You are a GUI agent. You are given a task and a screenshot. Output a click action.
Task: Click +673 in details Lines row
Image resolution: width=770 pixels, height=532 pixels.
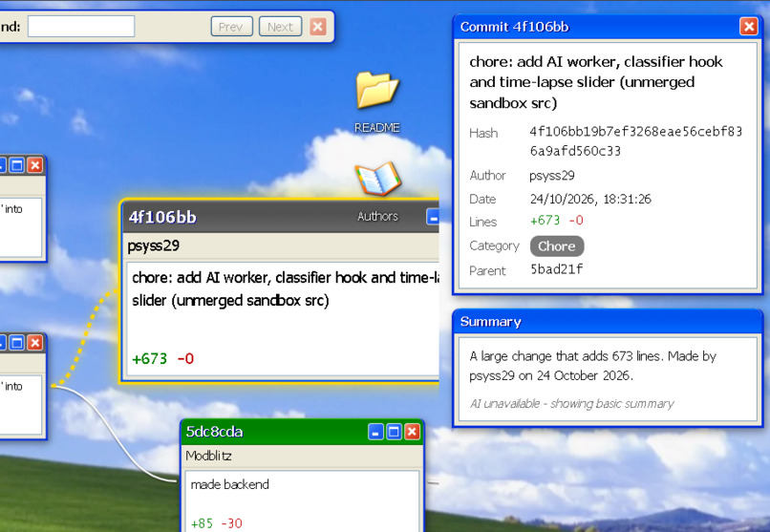[x=545, y=221]
